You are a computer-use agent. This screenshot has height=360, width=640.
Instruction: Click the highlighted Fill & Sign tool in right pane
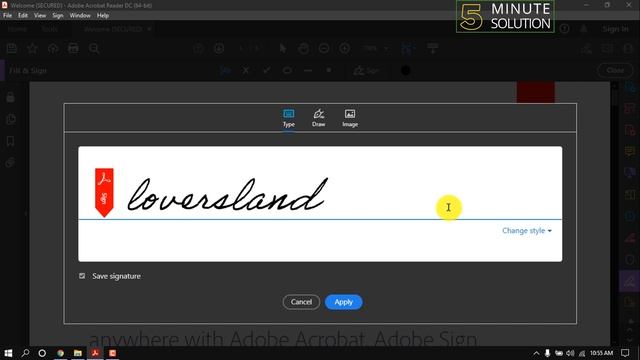[629, 281]
